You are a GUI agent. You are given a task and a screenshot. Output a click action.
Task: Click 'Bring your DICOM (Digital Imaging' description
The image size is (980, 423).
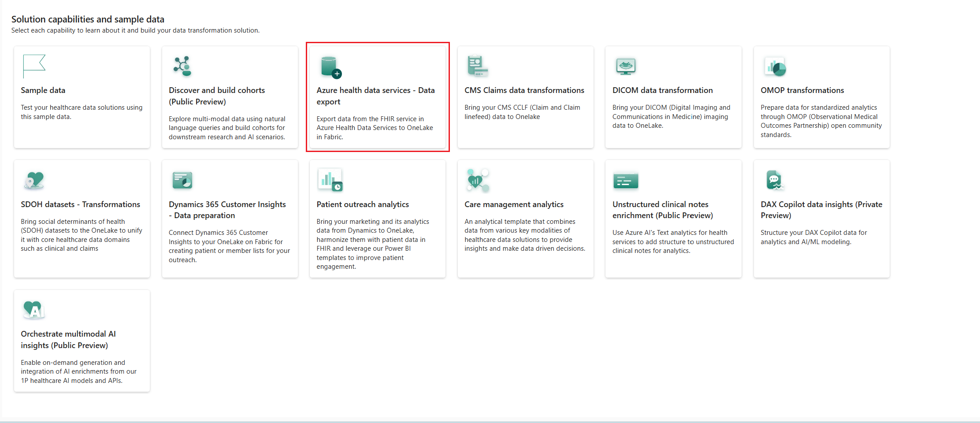(671, 116)
